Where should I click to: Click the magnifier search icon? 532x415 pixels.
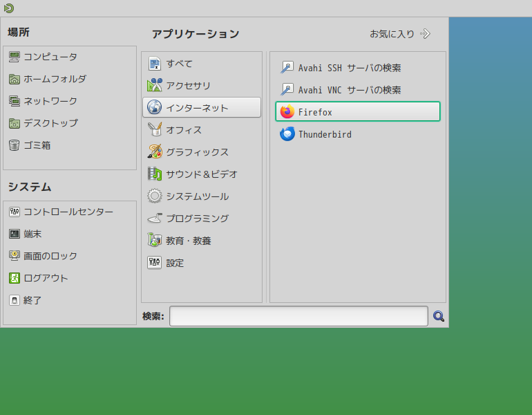(438, 316)
